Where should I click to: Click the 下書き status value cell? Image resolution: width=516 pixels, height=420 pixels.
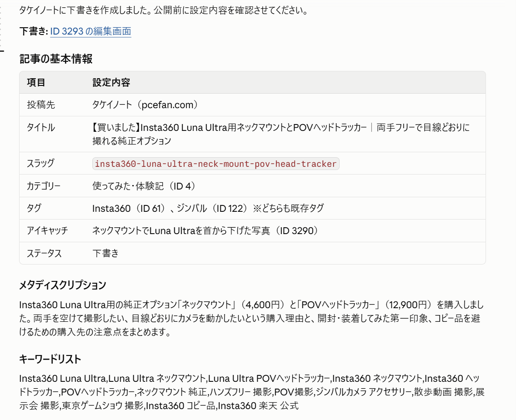point(105,253)
